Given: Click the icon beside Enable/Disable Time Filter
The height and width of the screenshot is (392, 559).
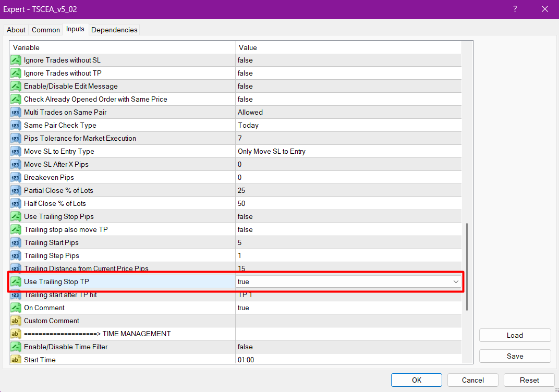Looking at the screenshot, I should pos(16,347).
